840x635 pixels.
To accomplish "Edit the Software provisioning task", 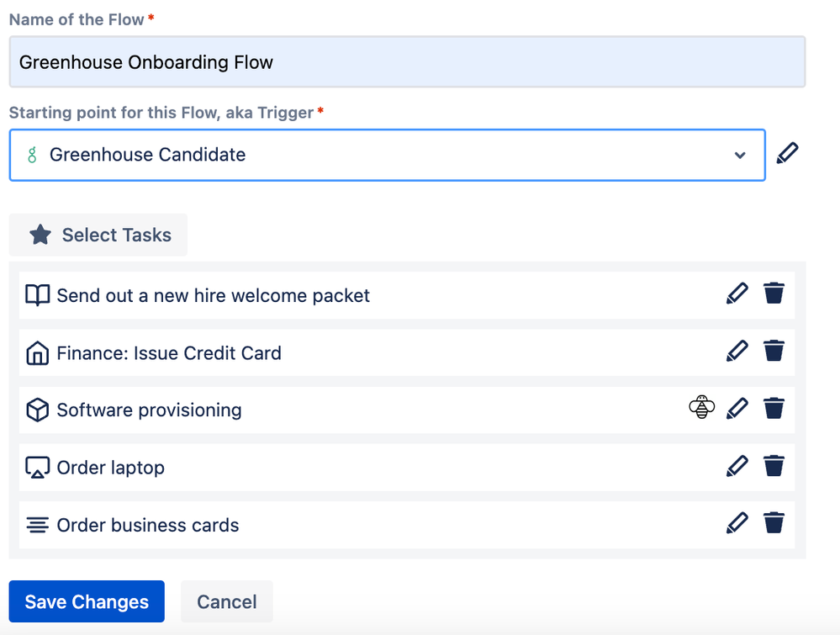I will 737,409.
